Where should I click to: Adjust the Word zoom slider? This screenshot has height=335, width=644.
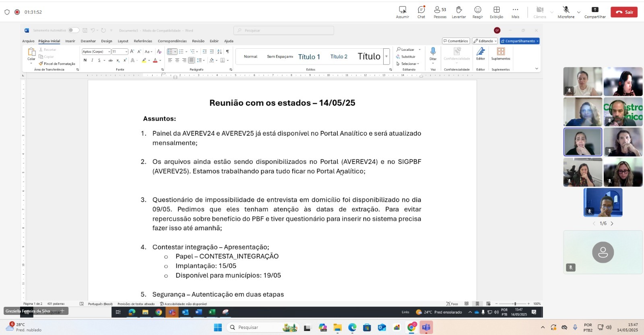[x=515, y=304]
